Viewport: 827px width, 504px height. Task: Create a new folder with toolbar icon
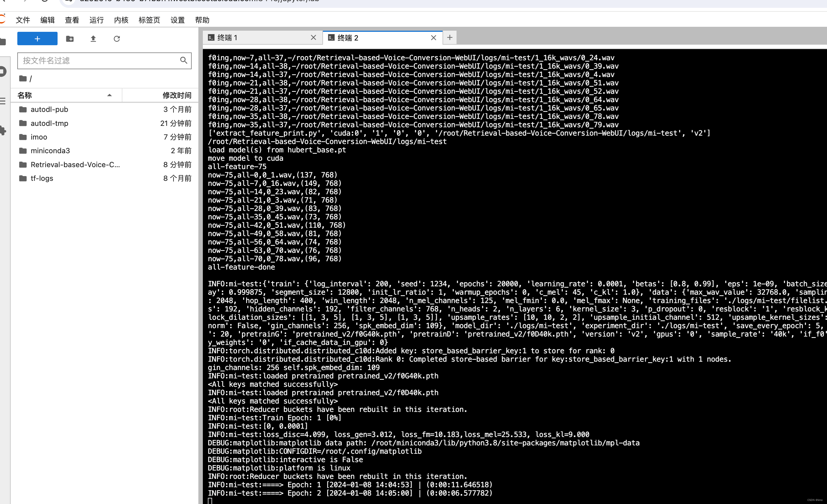[x=70, y=39]
